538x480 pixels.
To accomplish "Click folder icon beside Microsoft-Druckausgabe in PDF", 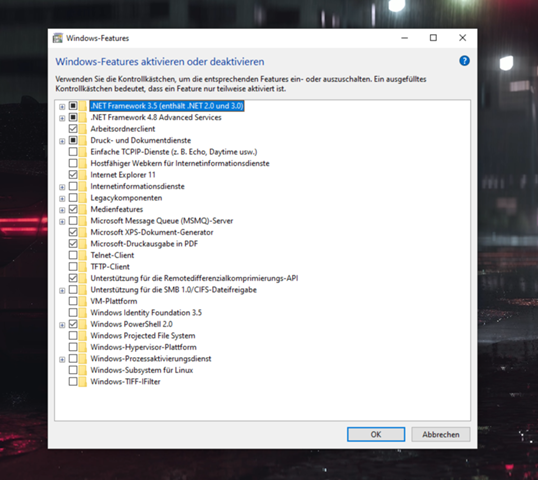I will 83,244.
